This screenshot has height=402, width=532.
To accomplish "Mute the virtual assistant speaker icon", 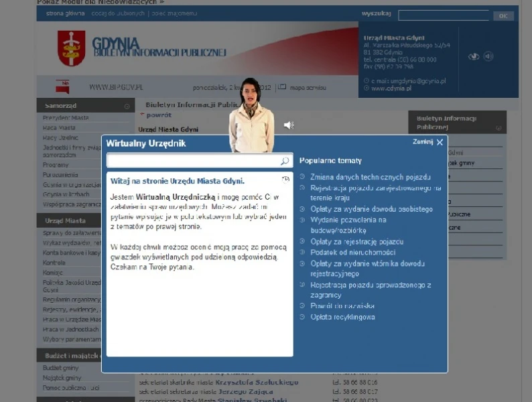I will click(289, 125).
